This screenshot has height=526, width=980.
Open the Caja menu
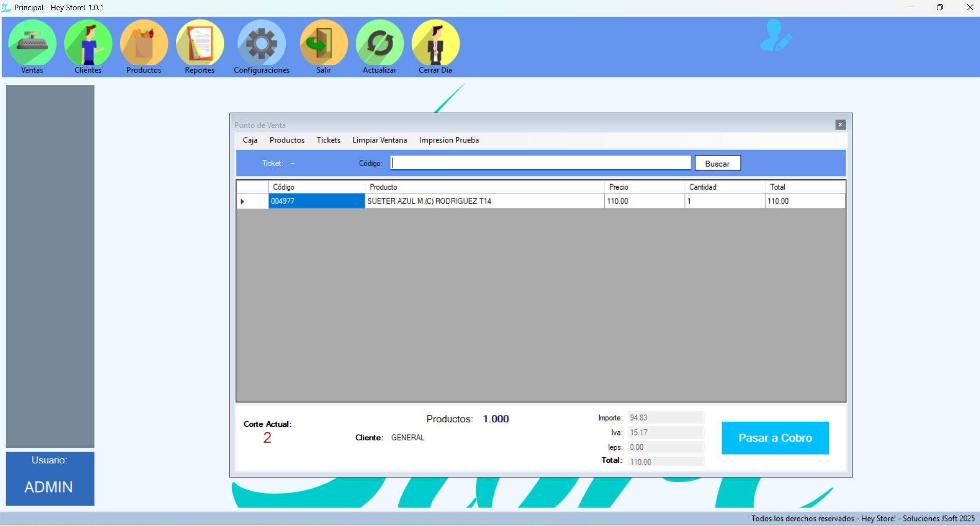tap(250, 140)
